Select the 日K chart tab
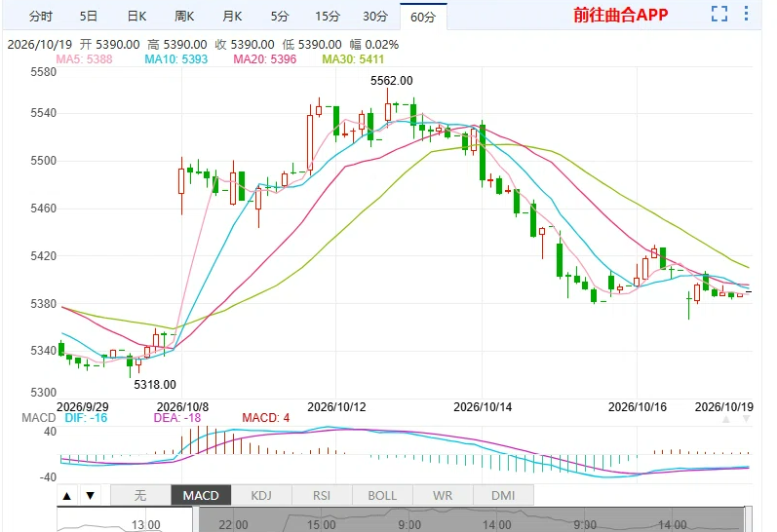 136,17
